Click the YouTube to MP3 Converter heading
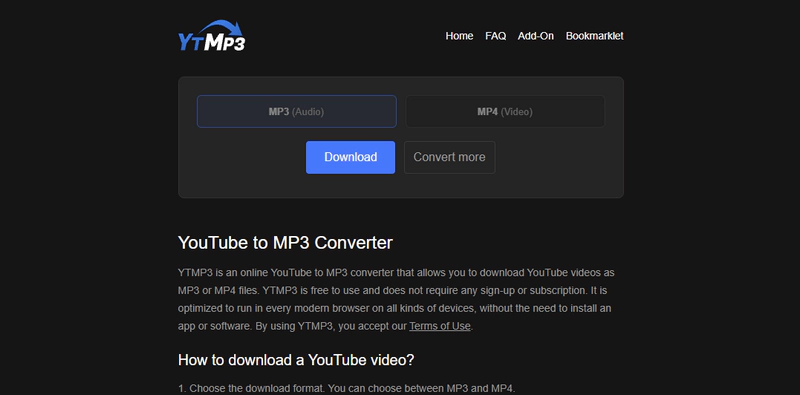Screen dimensions: 800x395 (285, 243)
